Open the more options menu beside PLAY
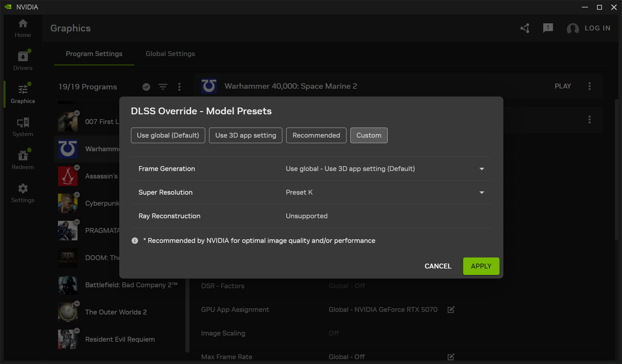Viewport: 622px width, 364px height. click(589, 86)
